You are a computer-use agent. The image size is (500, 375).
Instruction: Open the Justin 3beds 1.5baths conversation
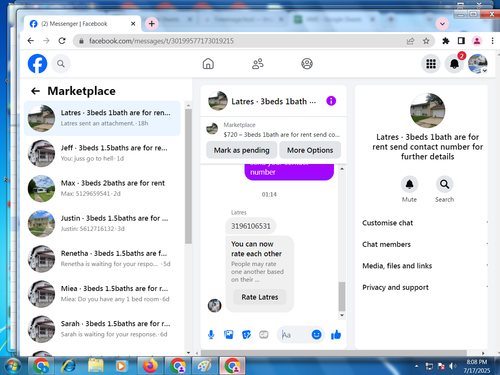click(x=102, y=223)
